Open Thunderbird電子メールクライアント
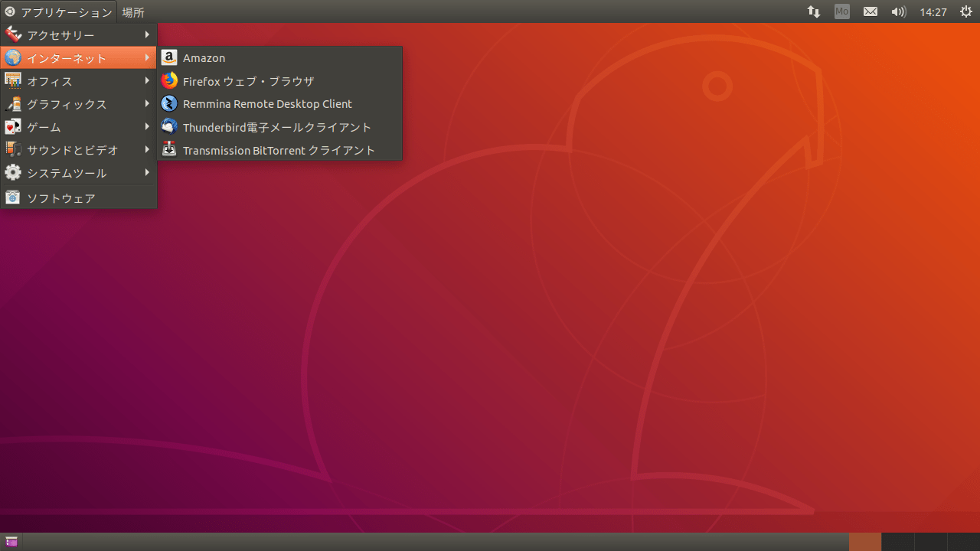 (x=279, y=127)
